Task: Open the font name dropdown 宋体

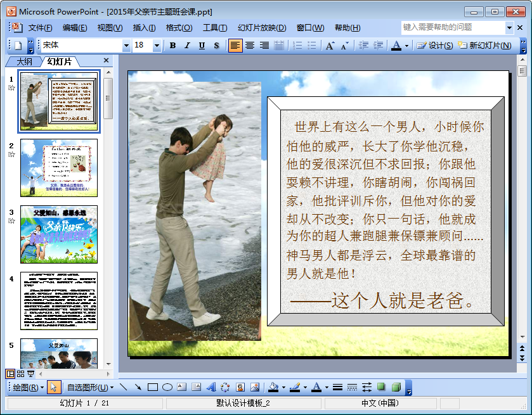Action: (x=126, y=46)
